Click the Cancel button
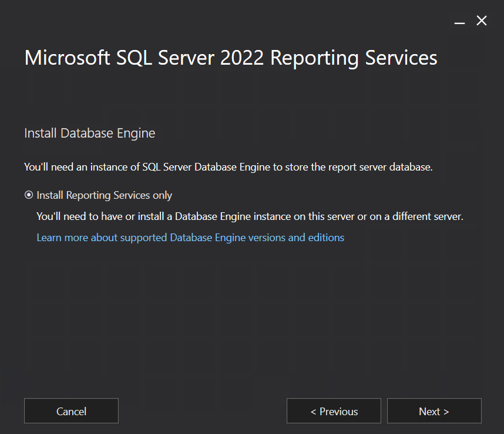 point(71,411)
